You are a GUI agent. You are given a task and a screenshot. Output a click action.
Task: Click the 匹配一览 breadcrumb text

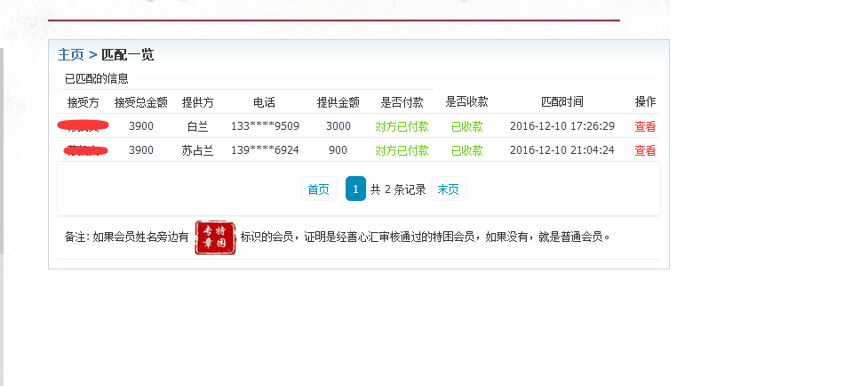pyautogui.click(x=128, y=55)
